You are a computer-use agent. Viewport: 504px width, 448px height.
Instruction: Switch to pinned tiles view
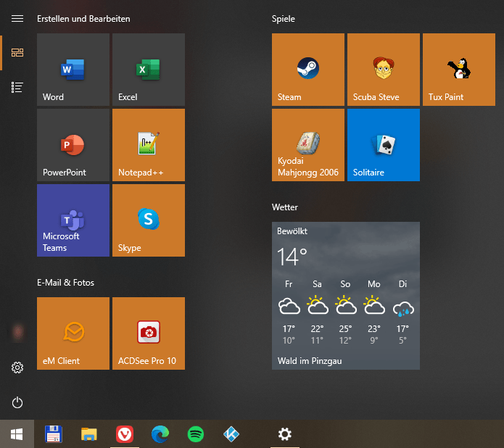coord(17,52)
